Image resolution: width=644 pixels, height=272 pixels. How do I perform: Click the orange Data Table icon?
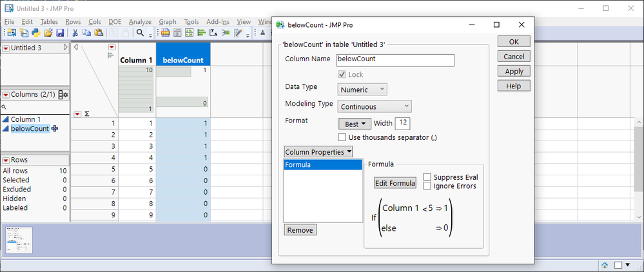coord(166,33)
